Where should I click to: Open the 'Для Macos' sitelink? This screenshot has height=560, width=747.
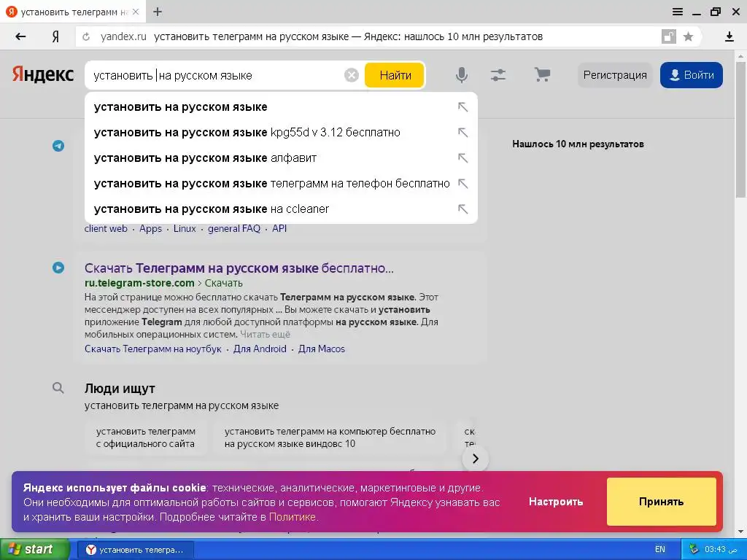pos(321,349)
